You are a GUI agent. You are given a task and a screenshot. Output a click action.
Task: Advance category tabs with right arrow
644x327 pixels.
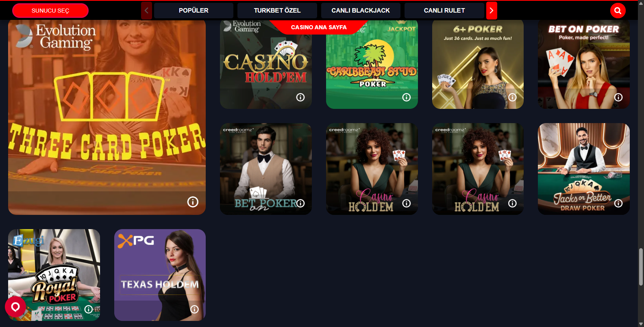click(492, 11)
